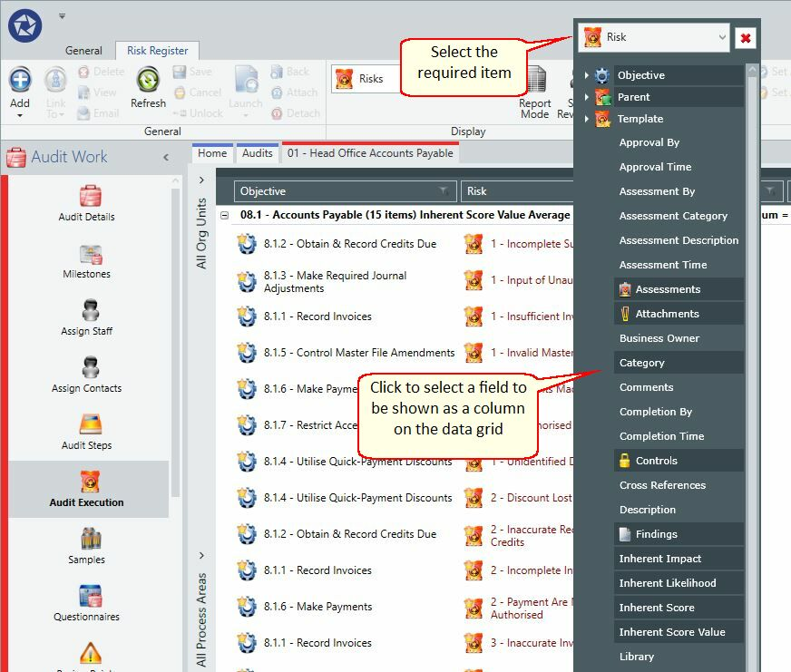Click the Delete ribbon button

click(x=102, y=72)
